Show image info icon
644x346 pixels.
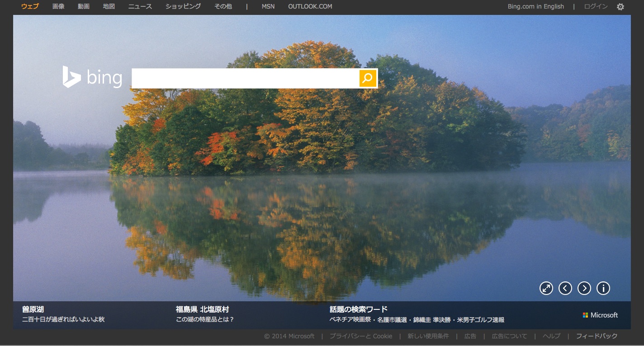point(603,288)
